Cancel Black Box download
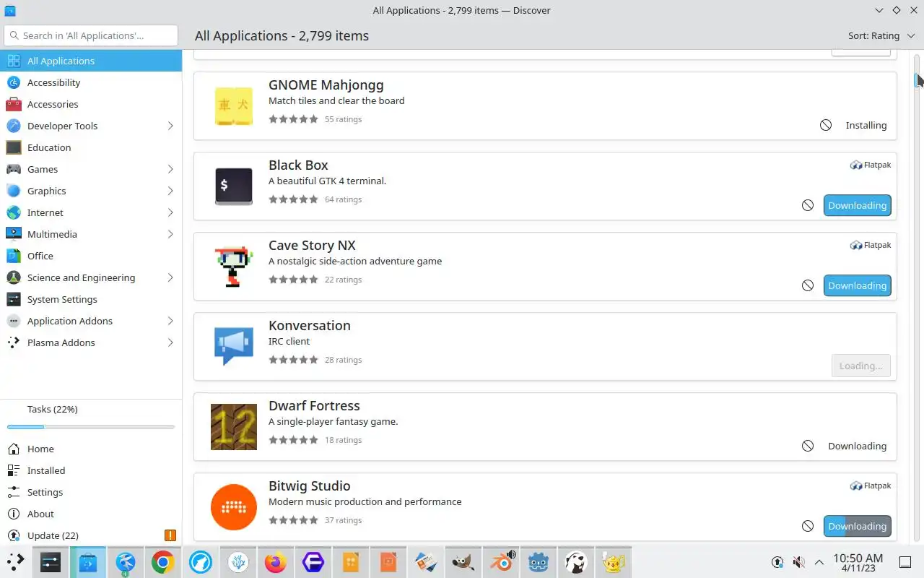 tap(808, 205)
